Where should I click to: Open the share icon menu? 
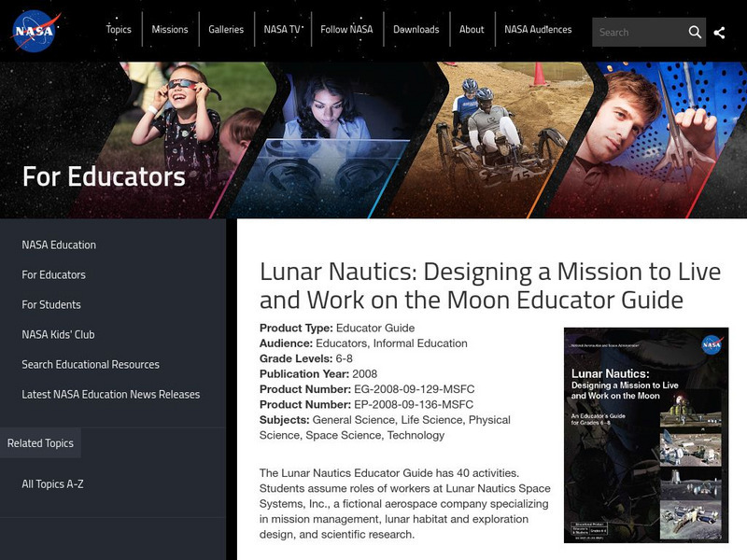(719, 33)
